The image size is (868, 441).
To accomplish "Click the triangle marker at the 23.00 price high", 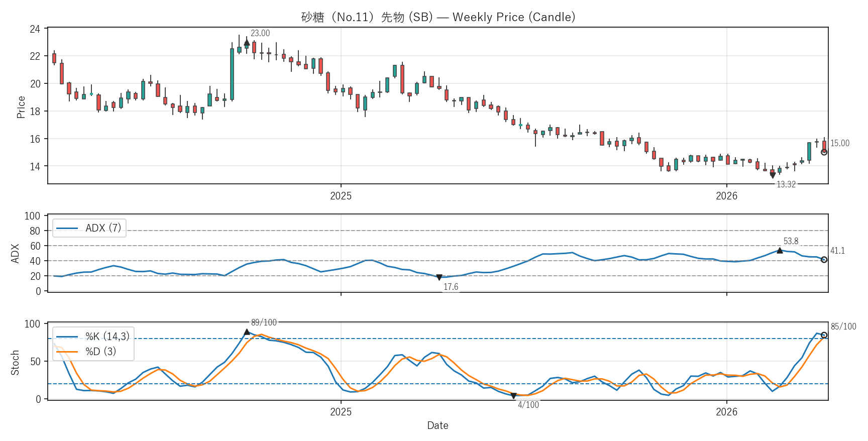I will tap(247, 43).
